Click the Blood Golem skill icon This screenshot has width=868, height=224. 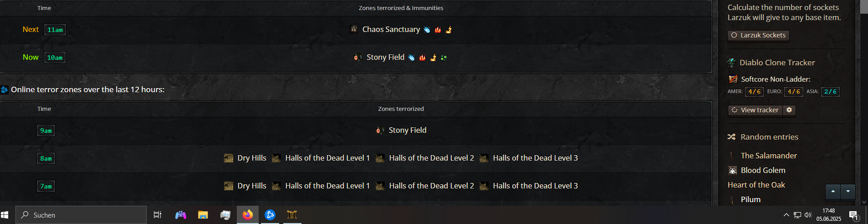(732, 170)
